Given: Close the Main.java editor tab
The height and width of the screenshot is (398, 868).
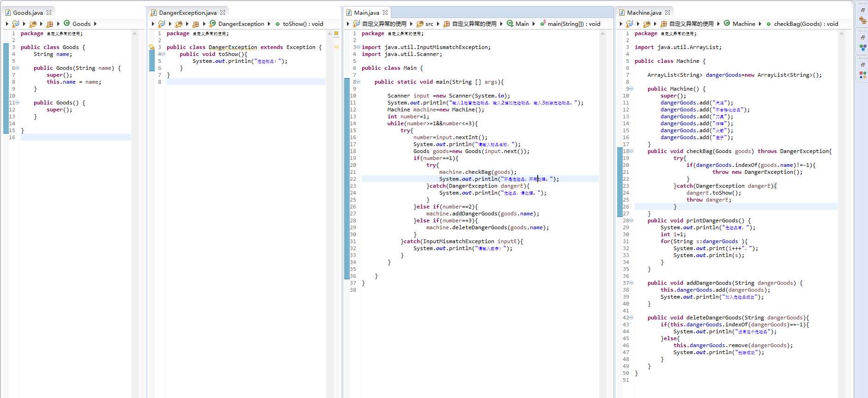Looking at the screenshot, I should 385,12.
